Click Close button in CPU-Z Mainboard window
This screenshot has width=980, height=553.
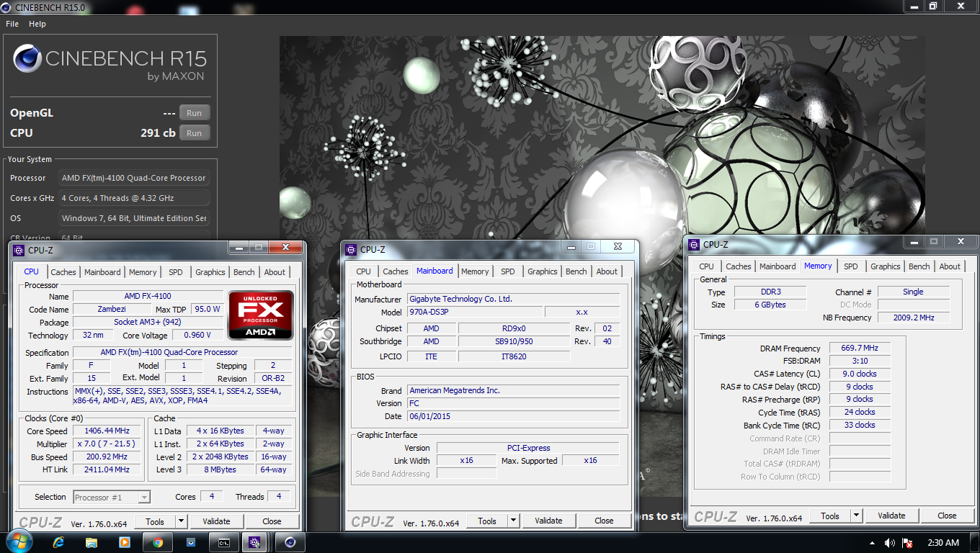[x=604, y=521]
